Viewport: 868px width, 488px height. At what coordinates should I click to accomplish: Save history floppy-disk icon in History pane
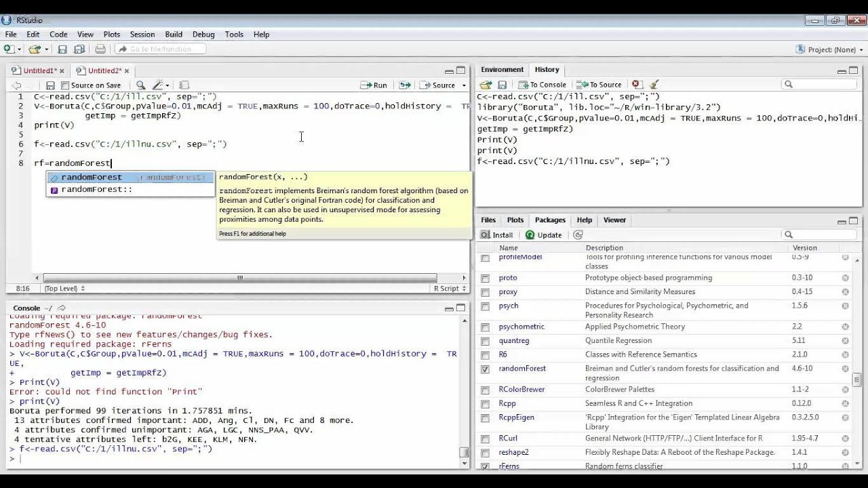tap(502, 85)
